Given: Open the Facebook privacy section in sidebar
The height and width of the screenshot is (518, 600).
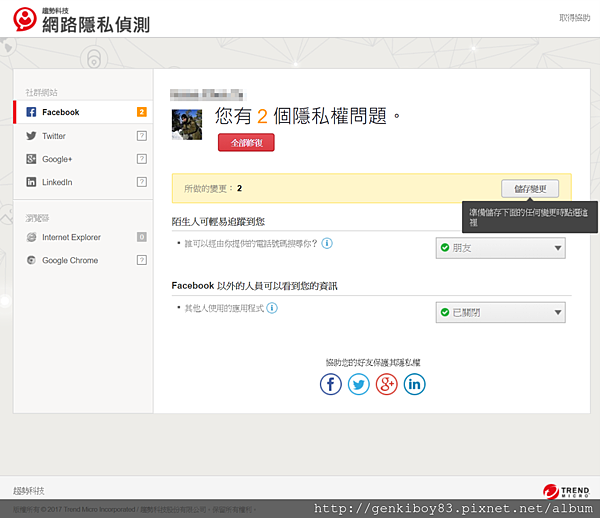Looking at the screenshot, I should [x=83, y=112].
